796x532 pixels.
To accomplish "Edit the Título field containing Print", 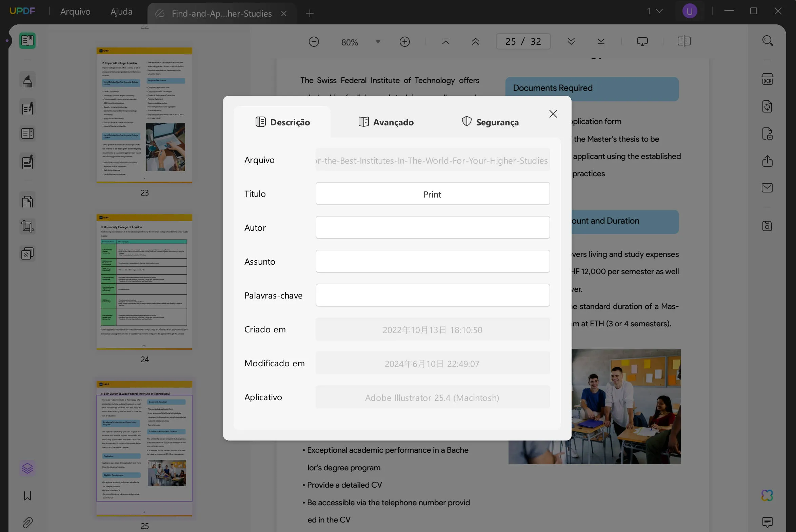I will (x=432, y=194).
